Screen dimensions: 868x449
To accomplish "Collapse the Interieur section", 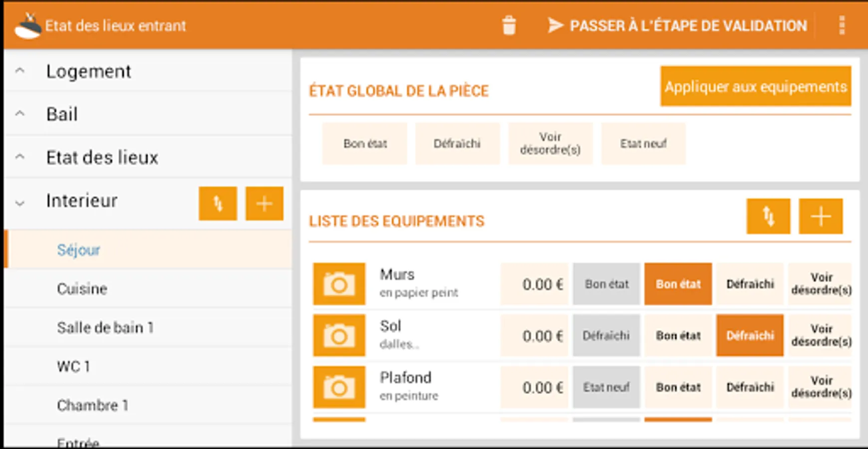I will pos(19,202).
